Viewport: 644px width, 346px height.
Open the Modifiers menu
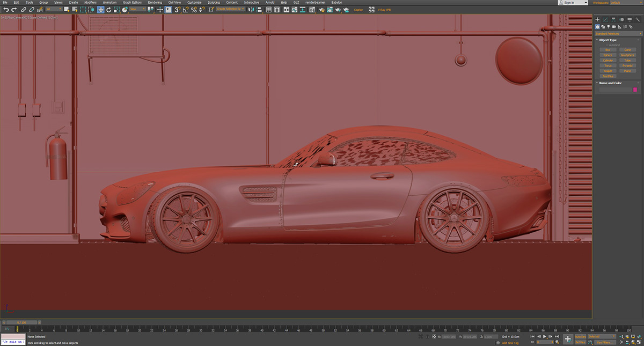[x=90, y=2]
